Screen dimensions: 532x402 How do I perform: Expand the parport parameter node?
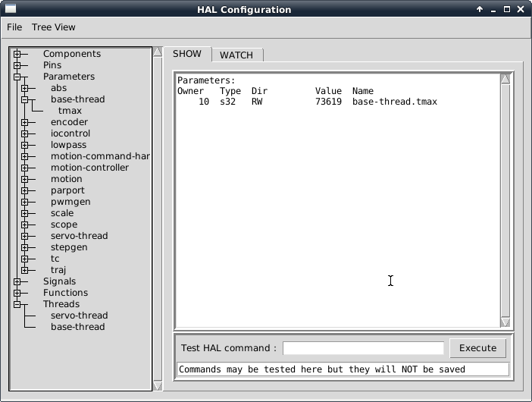click(24, 190)
